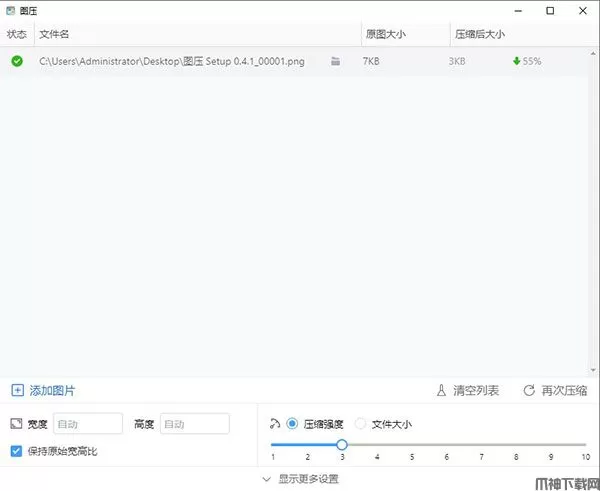
Task: Click the plus icon beside 添加图片
Action: (x=17, y=390)
